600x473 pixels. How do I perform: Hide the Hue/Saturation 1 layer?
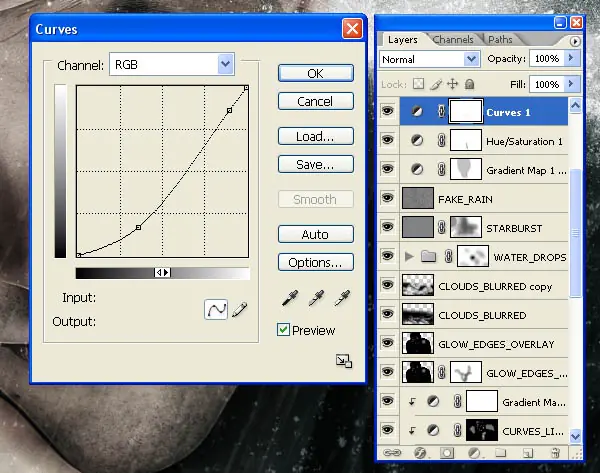pyautogui.click(x=388, y=140)
